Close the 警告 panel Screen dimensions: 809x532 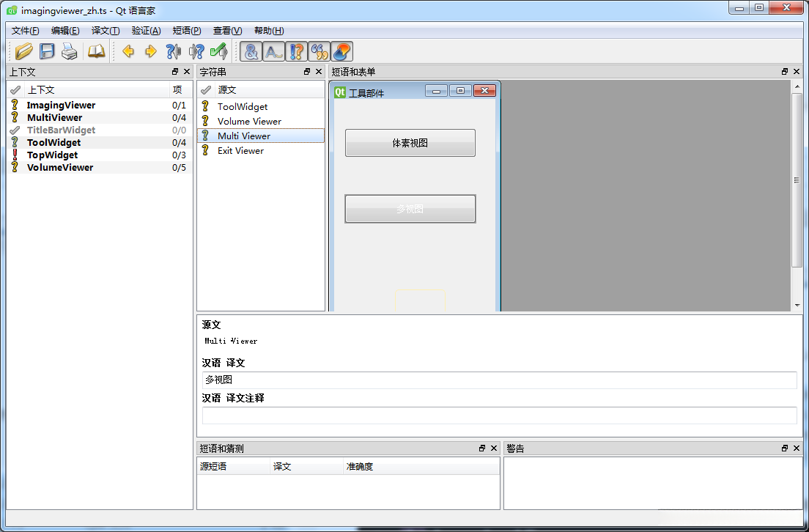tap(797, 448)
